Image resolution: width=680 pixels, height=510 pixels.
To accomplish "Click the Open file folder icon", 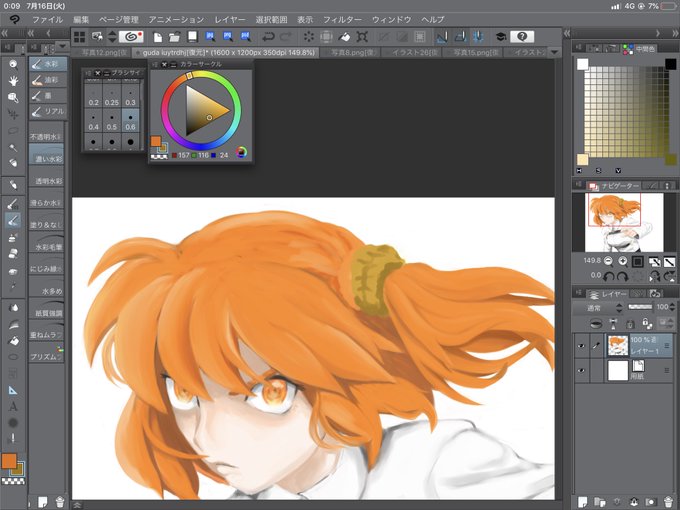I will point(174,37).
